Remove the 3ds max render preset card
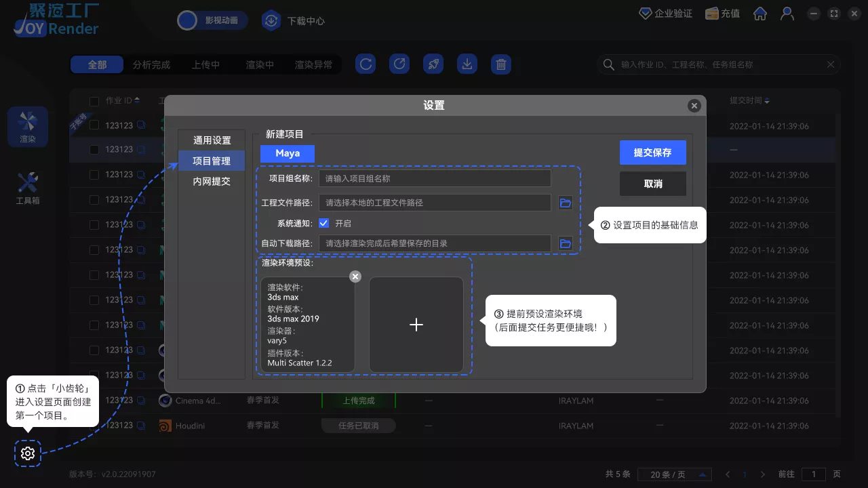This screenshot has width=868, height=488. pos(355,277)
